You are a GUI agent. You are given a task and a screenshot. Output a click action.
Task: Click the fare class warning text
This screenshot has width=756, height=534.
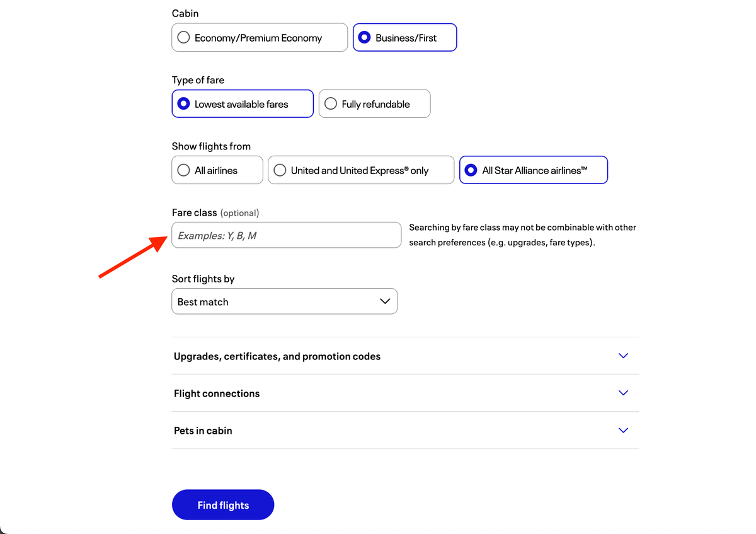coord(523,235)
